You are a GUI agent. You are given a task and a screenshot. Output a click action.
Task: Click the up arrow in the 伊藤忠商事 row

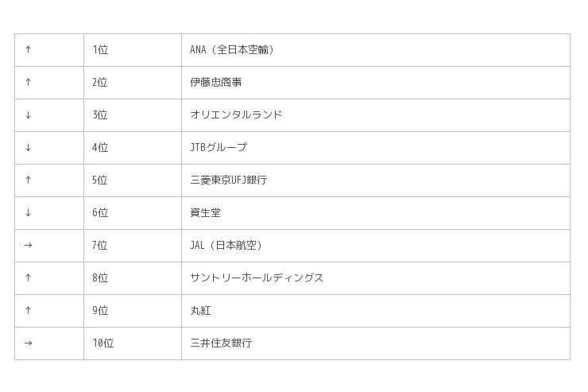pyautogui.click(x=29, y=83)
